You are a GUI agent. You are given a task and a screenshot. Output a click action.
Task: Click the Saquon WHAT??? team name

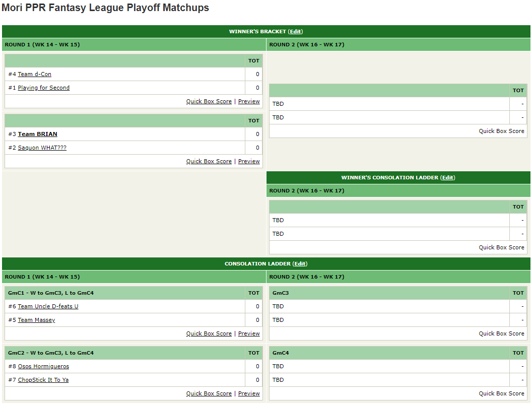[x=42, y=148]
